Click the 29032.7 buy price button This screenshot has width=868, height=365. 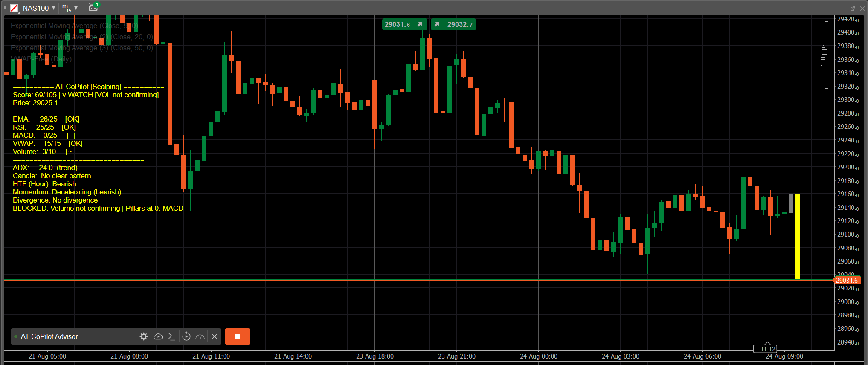point(453,24)
